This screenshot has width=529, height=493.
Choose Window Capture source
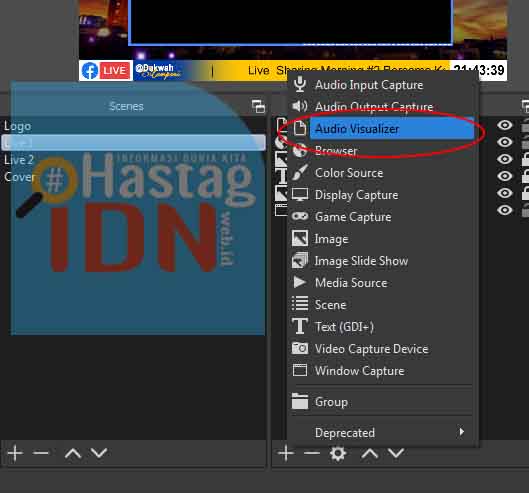tap(359, 371)
